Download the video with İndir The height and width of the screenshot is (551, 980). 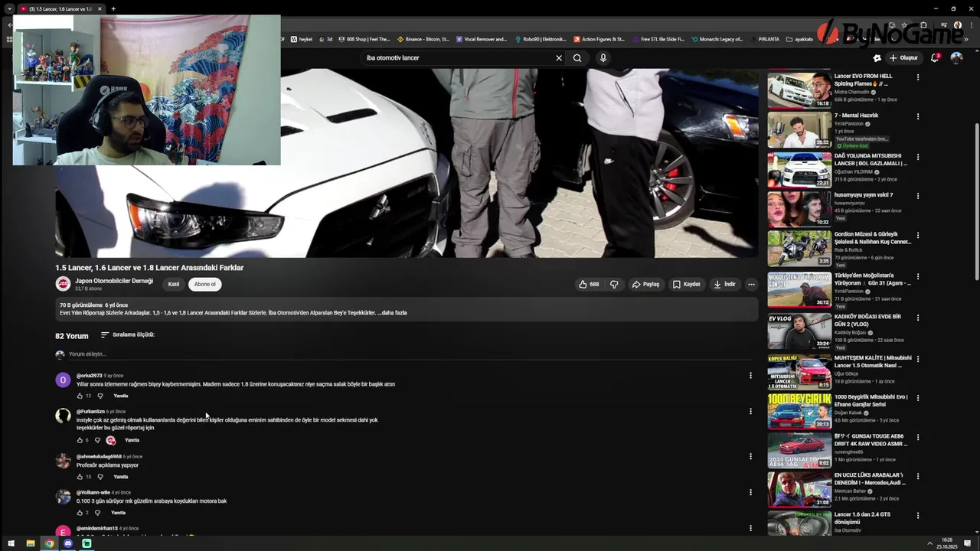pyautogui.click(x=724, y=284)
